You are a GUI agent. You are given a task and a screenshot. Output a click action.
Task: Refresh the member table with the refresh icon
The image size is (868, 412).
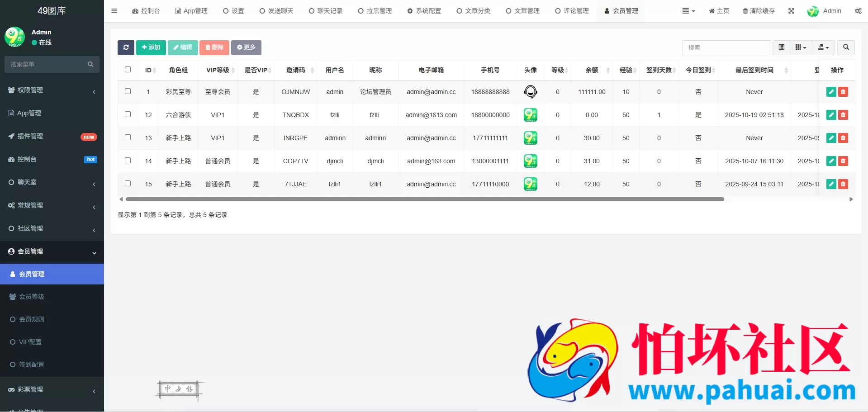pyautogui.click(x=126, y=47)
